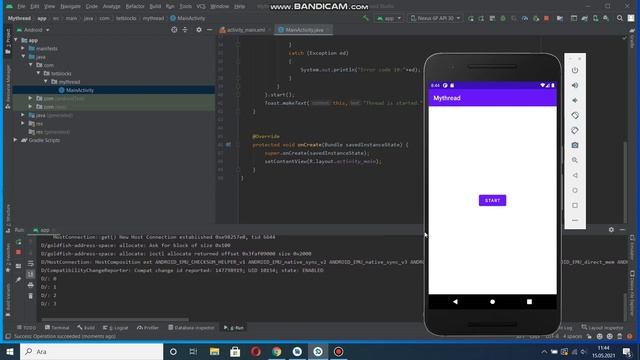Open Database Inspector tool window
The image size is (640, 360).
click(191, 328)
